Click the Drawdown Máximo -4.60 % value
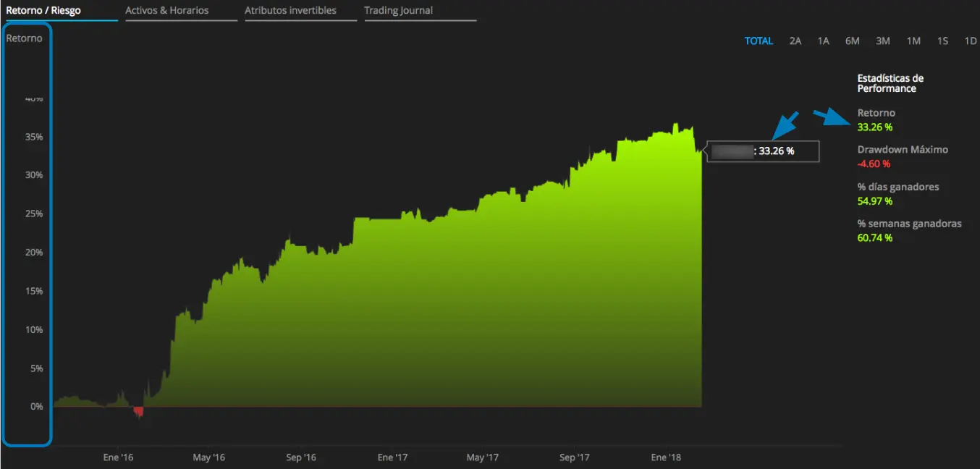980x469 pixels. click(x=873, y=164)
